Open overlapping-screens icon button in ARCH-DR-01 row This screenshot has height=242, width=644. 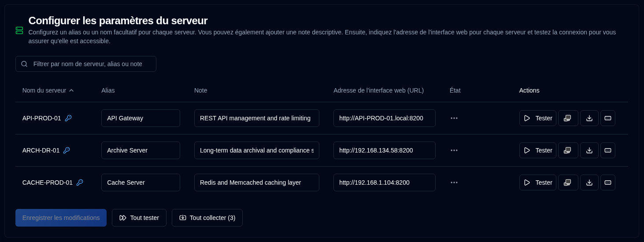click(568, 150)
